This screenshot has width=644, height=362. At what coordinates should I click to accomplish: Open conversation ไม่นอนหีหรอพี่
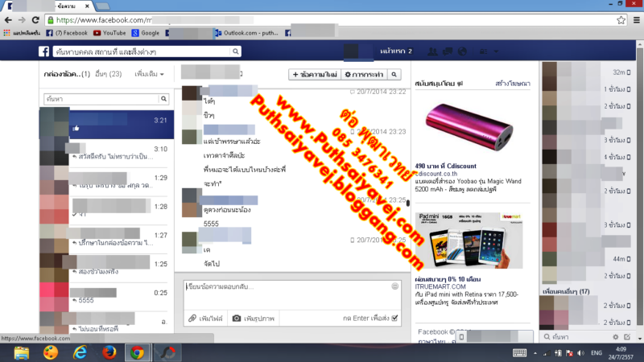click(107, 323)
